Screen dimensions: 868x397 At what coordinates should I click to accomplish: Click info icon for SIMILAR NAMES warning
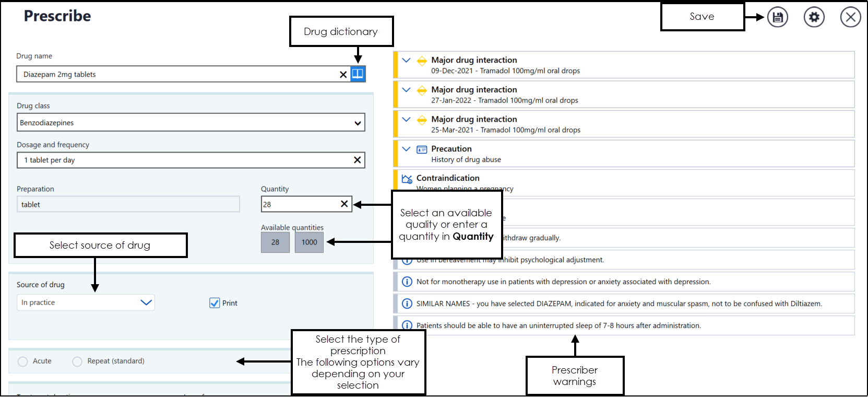tap(407, 303)
